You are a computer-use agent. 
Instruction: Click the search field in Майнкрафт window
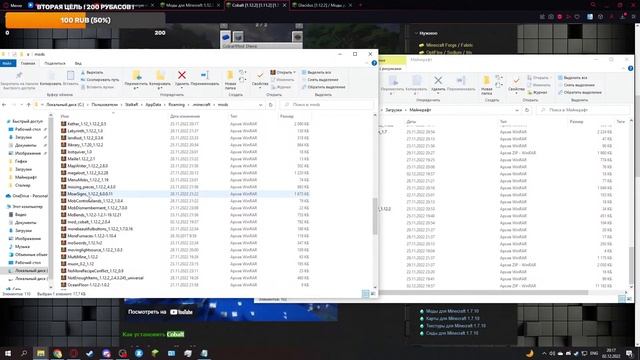click(584, 110)
